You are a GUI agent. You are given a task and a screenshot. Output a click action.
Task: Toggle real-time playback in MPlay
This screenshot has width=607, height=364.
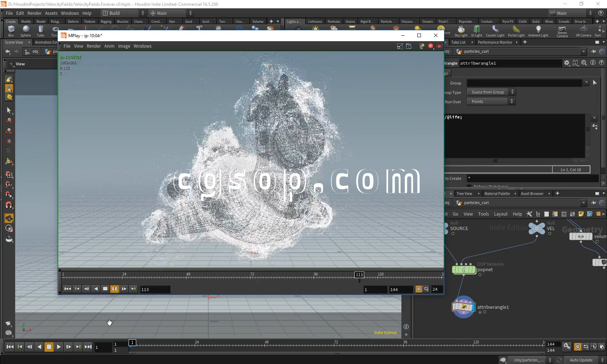pyautogui.click(x=418, y=289)
